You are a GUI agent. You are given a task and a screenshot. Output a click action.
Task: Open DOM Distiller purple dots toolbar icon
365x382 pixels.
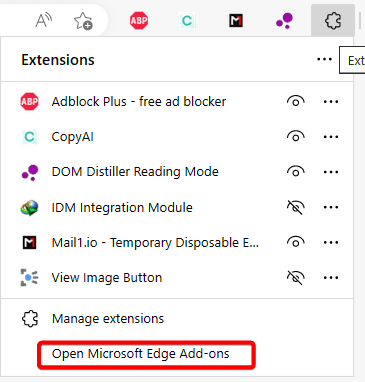click(284, 21)
